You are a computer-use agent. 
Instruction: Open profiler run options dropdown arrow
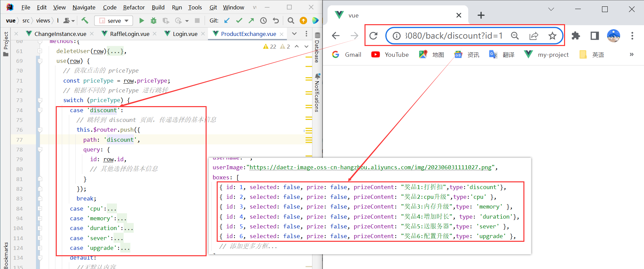point(187,21)
